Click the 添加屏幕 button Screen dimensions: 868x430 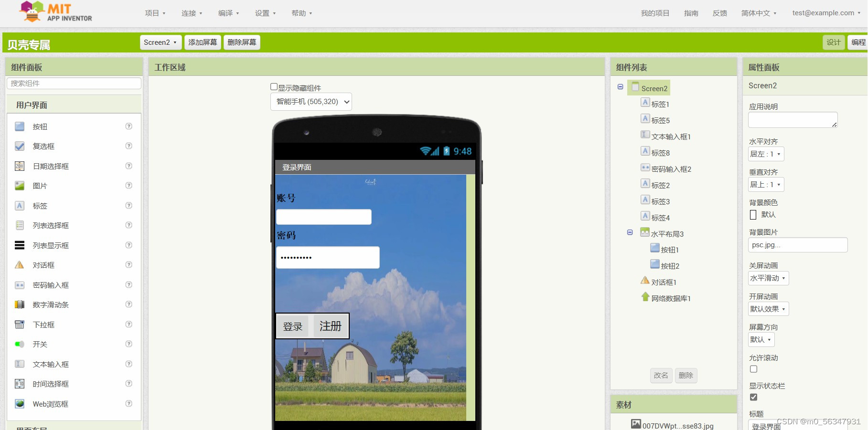coord(202,42)
